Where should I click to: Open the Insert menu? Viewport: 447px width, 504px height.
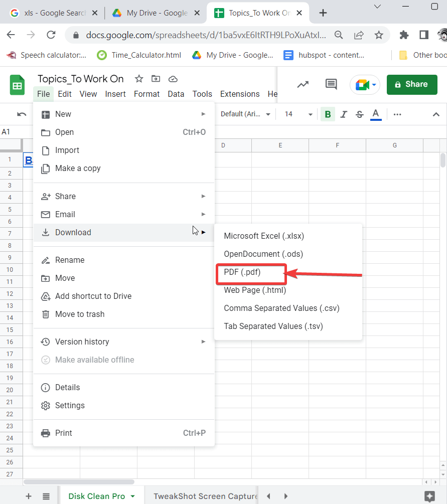pyautogui.click(x=115, y=94)
